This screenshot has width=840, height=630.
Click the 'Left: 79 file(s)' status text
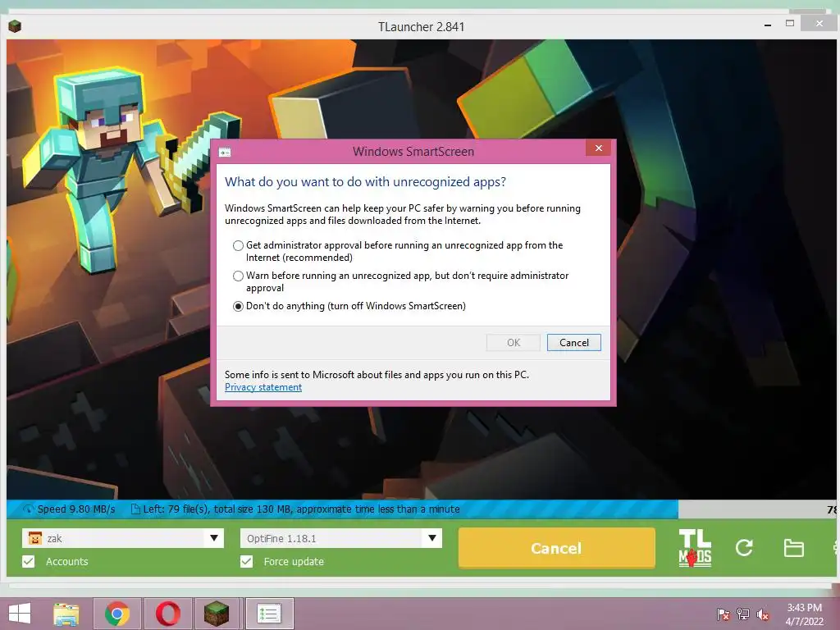[x=301, y=509]
